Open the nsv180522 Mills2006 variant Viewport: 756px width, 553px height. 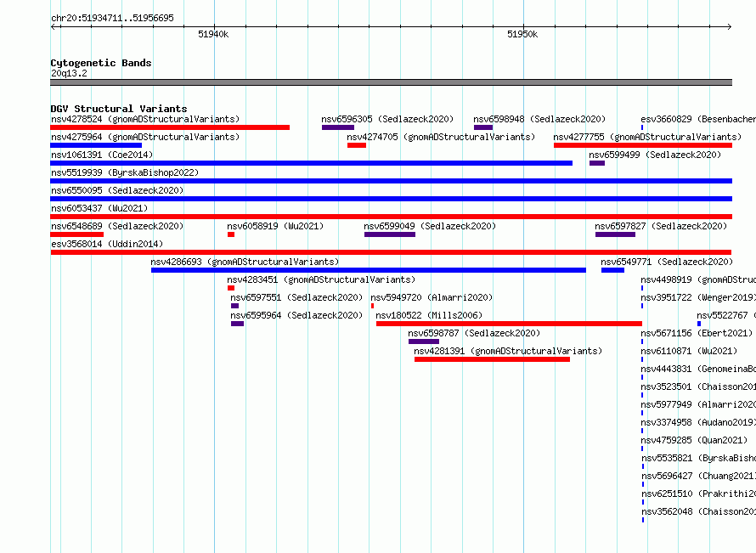[x=429, y=315]
